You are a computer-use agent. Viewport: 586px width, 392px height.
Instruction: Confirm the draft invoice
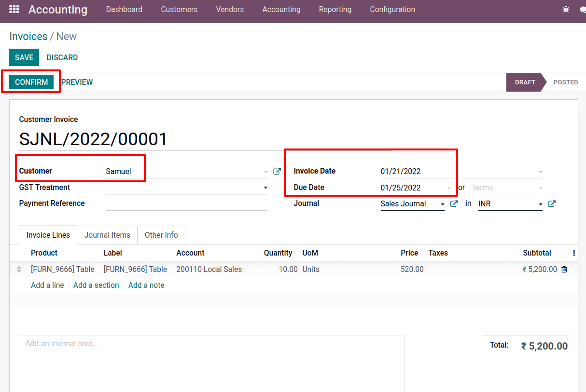pyautogui.click(x=31, y=82)
